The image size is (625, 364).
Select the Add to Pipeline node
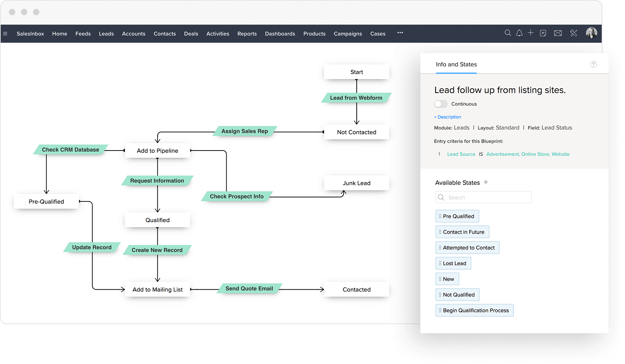tap(157, 151)
